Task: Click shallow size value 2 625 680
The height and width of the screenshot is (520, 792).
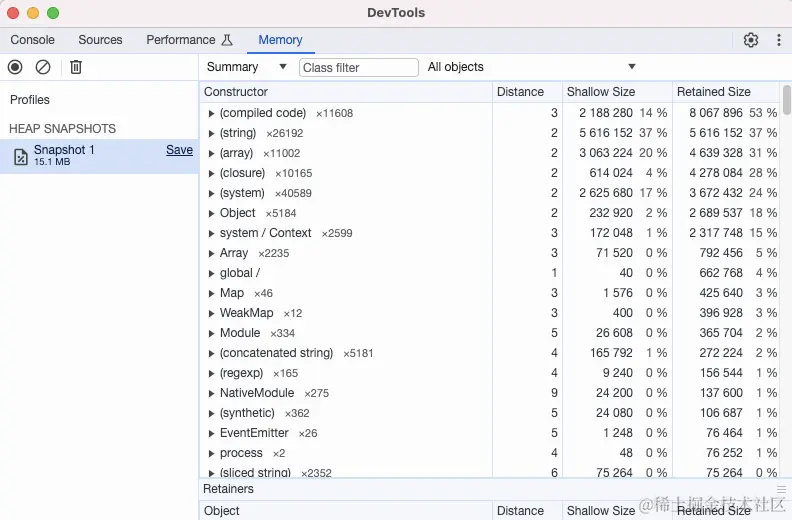Action: (606, 193)
